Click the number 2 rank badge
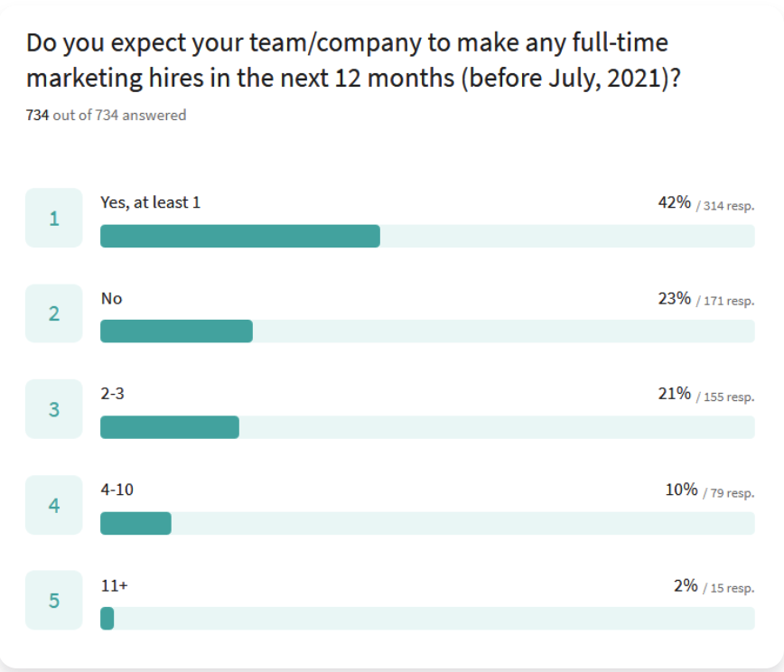 (54, 313)
